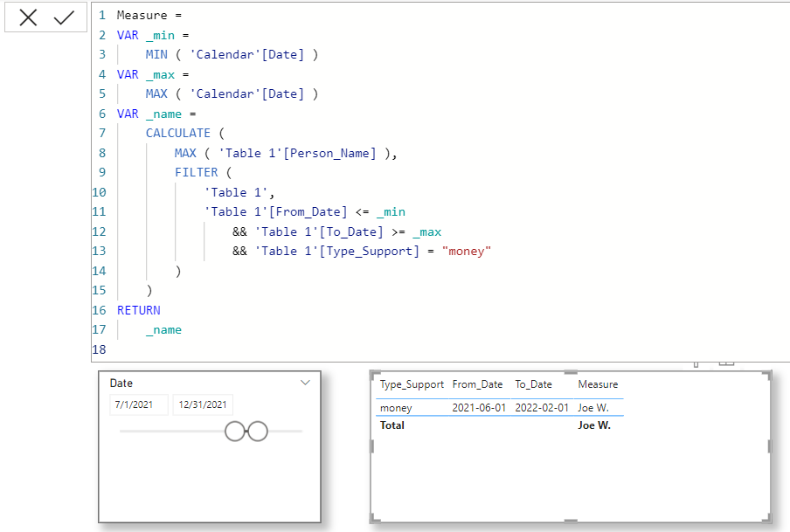
Task: Sort by From_Date column header
Action: pyautogui.click(x=477, y=384)
